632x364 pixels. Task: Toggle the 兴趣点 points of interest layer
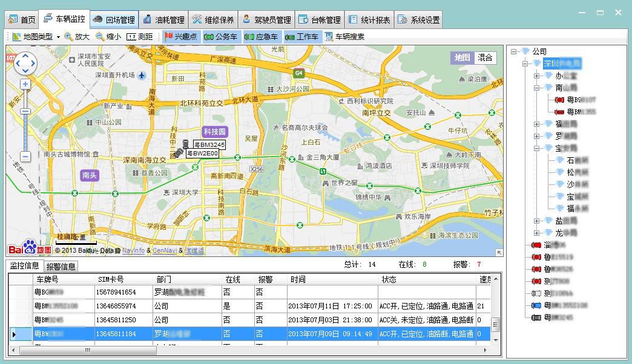pyautogui.click(x=181, y=37)
